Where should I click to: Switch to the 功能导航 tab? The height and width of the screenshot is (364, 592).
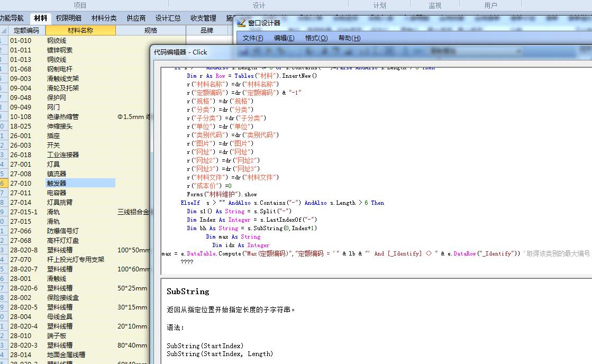click(x=12, y=18)
